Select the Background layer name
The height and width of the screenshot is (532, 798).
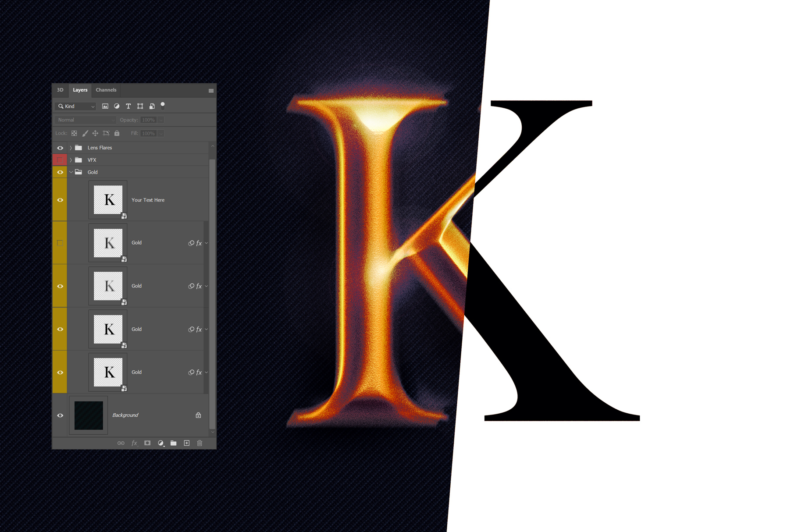click(125, 415)
